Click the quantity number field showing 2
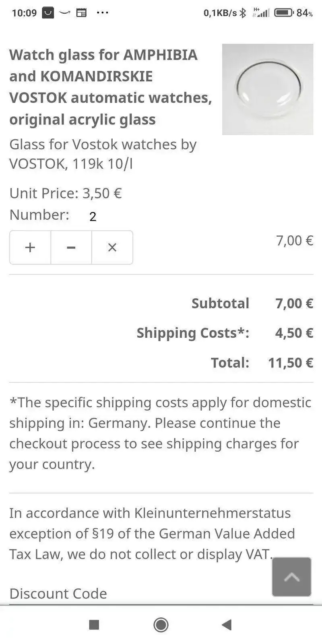 [x=93, y=217]
